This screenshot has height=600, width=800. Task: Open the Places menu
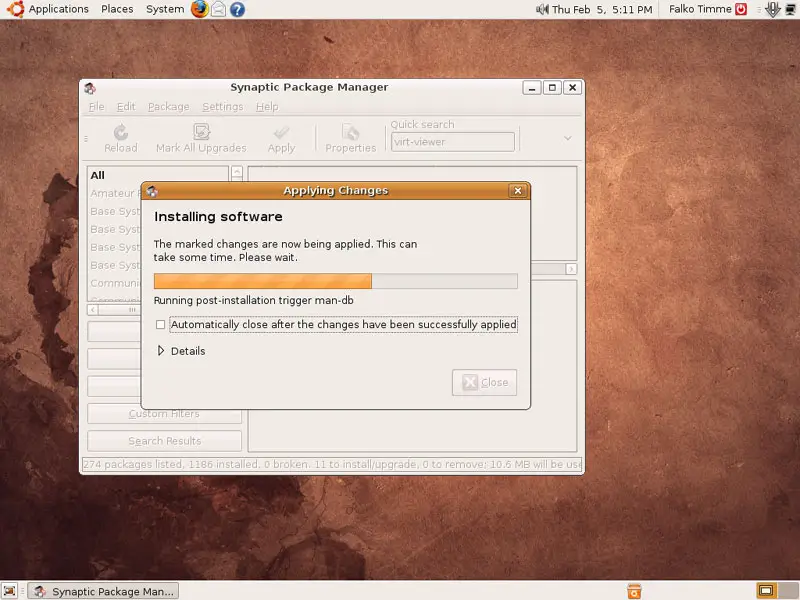[117, 9]
